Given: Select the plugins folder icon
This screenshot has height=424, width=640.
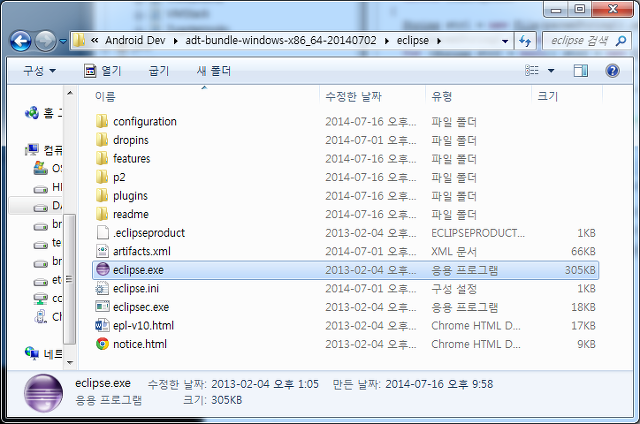Looking at the screenshot, I should click(102, 195).
